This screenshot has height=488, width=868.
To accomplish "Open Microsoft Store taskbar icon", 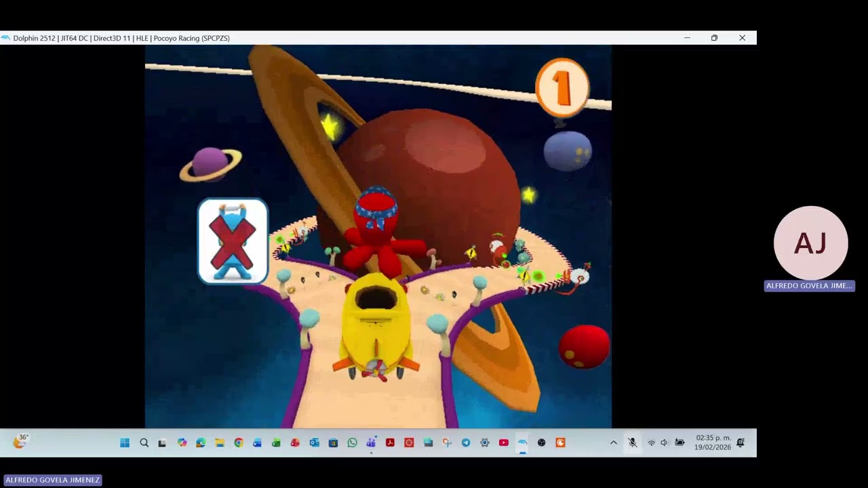I will (x=333, y=443).
